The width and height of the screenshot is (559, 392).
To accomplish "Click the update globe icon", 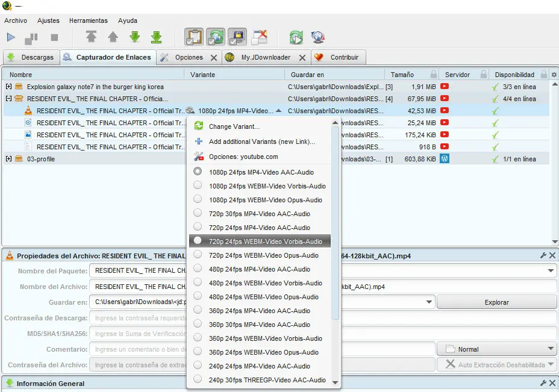I will tap(317, 37).
